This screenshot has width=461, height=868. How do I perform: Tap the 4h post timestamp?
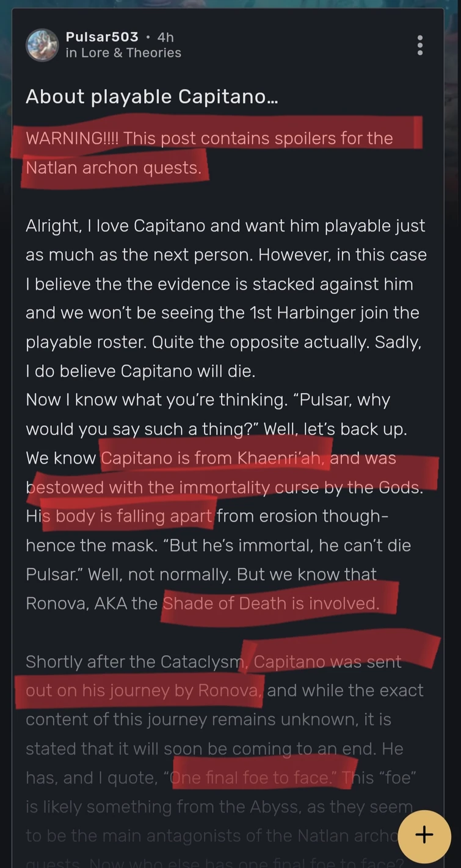[162, 37]
